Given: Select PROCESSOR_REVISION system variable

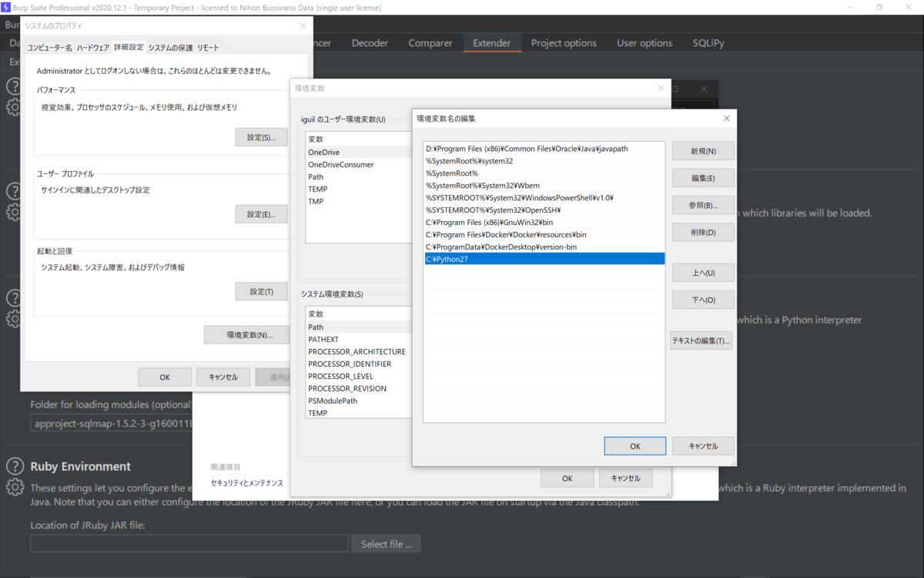Looking at the screenshot, I should pyautogui.click(x=359, y=389).
